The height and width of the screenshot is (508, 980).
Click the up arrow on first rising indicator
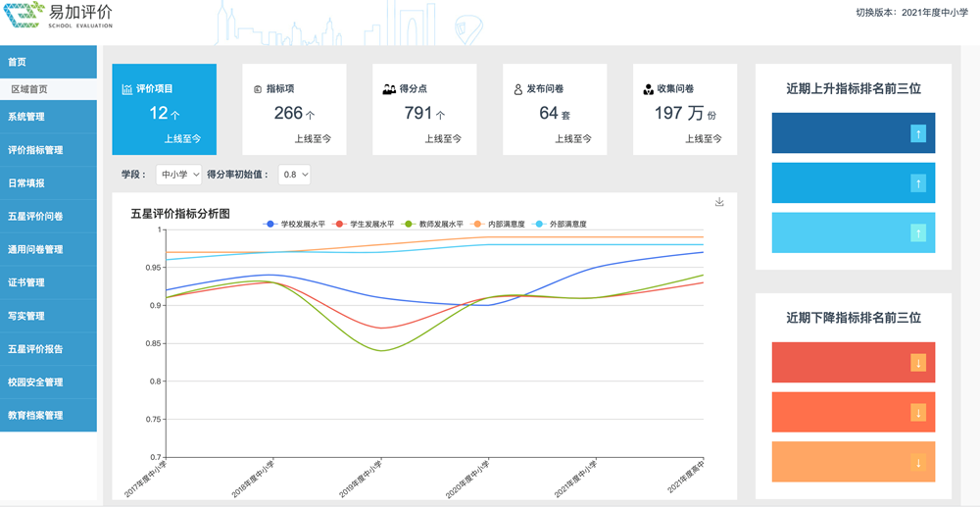[917, 133]
